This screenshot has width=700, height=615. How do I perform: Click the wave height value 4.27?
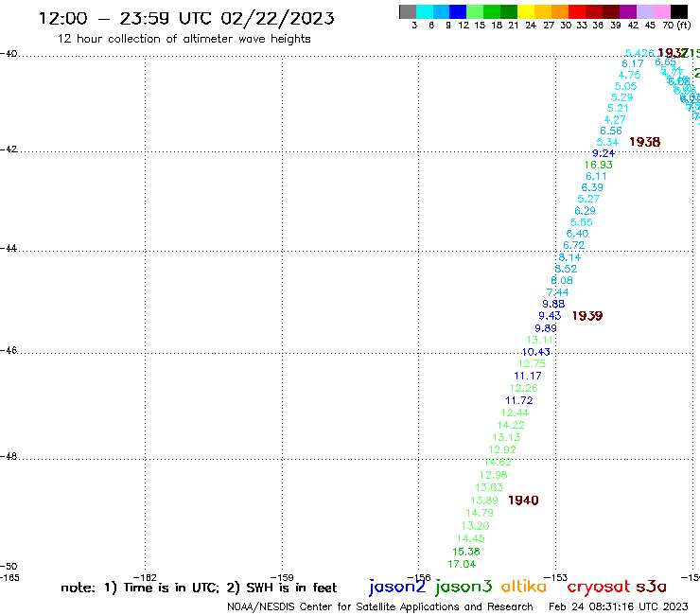pos(615,120)
